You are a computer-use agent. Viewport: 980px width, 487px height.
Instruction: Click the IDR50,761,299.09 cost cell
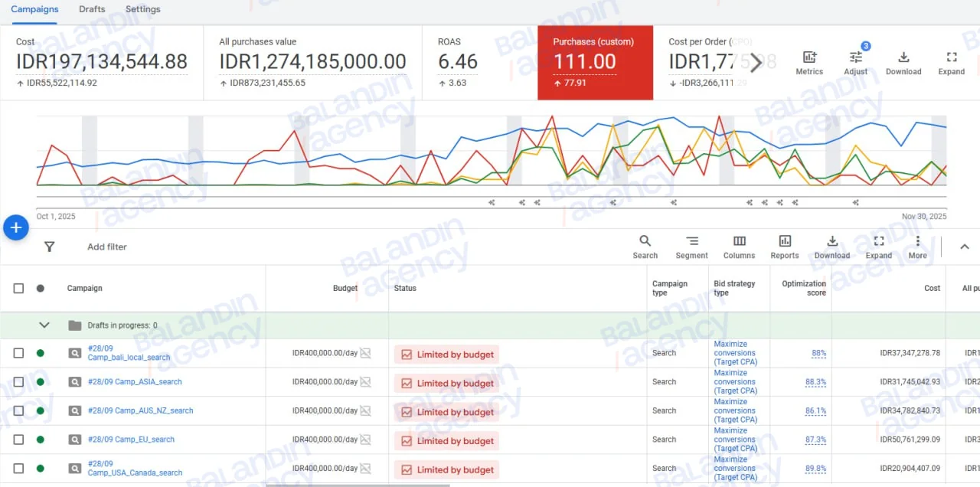click(x=910, y=440)
